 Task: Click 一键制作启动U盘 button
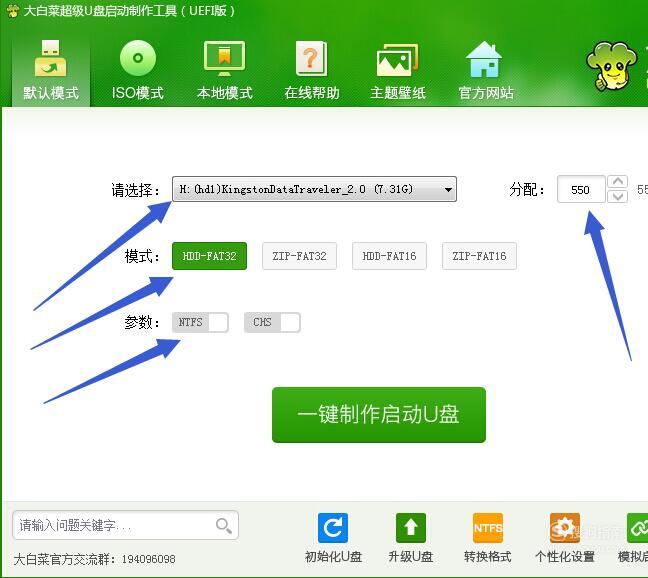tap(379, 415)
